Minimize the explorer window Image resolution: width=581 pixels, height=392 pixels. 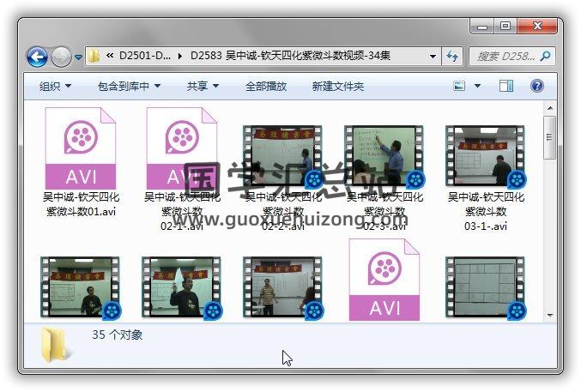[x=481, y=27]
